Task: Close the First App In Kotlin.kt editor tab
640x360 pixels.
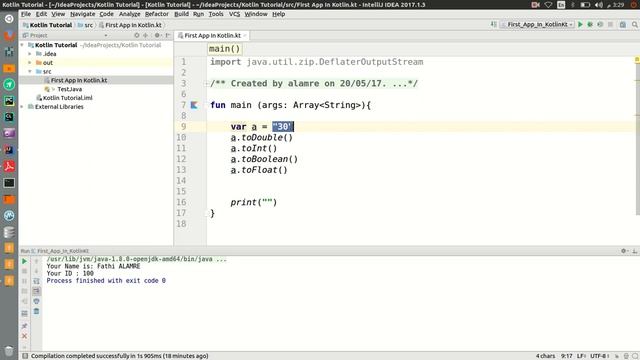Action: click(x=245, y=36)
